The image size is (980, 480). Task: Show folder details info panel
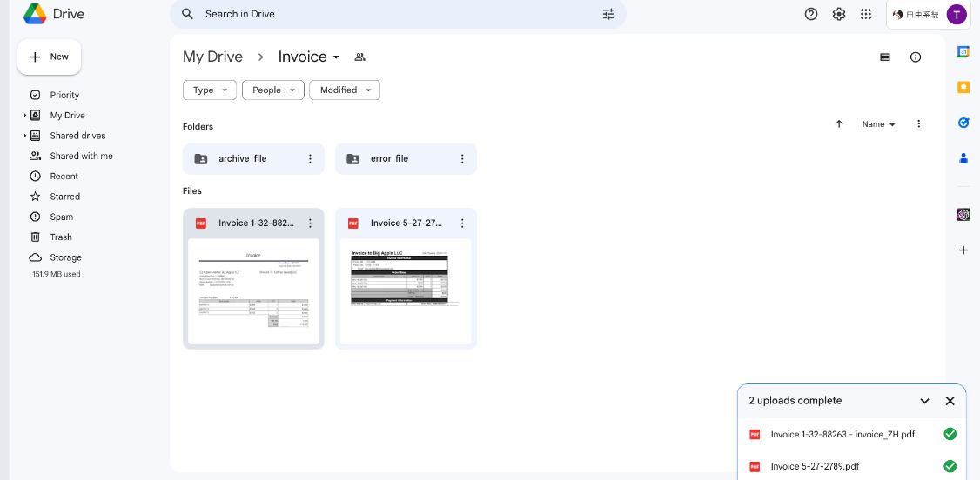tap(916, 57)
